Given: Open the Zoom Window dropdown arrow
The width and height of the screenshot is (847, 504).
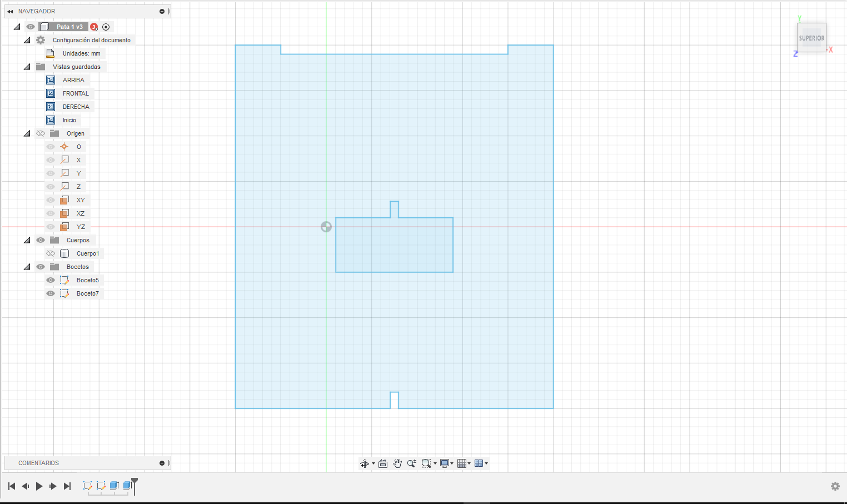Looking at the screenshot, I should click(435, 463).
